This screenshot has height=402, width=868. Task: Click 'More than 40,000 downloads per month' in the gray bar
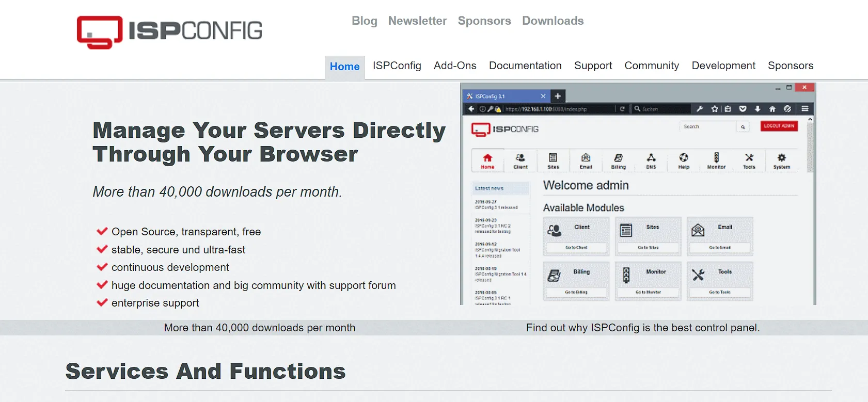pos(260,328)
